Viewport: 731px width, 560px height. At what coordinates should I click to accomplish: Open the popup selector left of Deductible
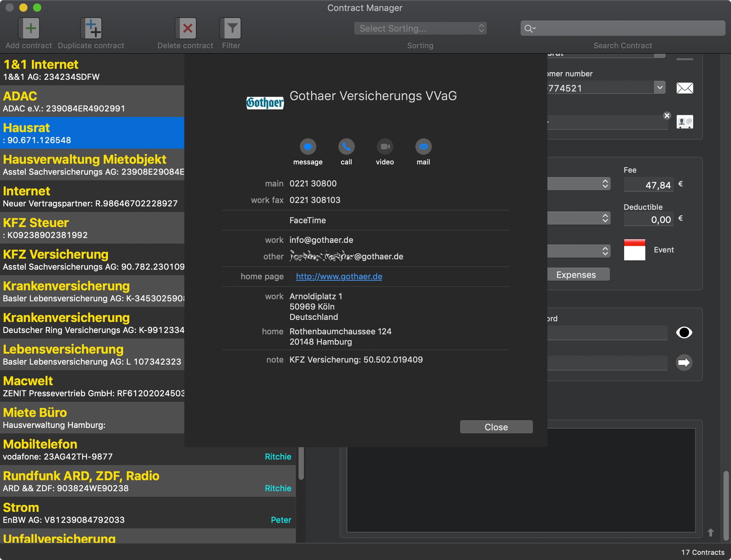click(579, 218)
